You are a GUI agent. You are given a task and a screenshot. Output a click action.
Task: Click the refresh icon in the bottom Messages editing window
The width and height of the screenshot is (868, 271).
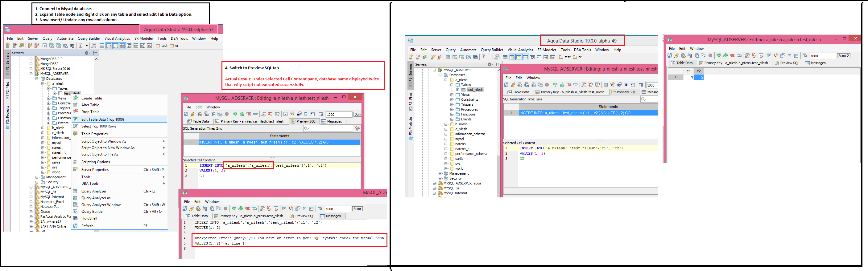[185, 209]
